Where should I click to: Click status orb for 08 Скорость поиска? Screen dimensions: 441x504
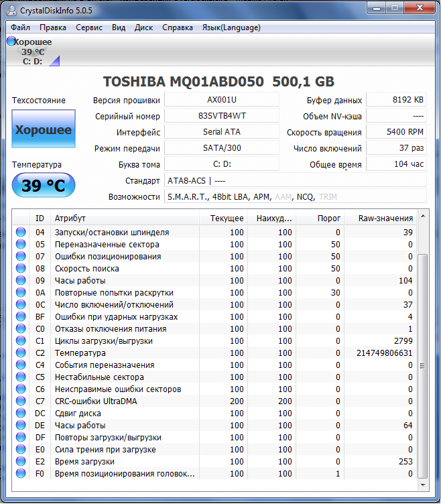[x=21, y=268]
